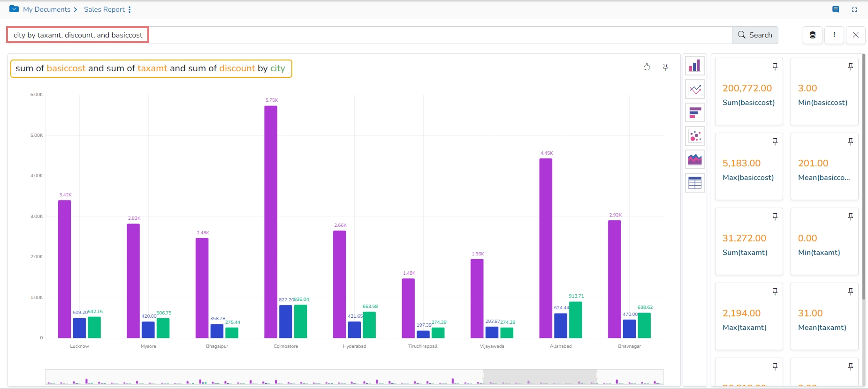
Task: Open the datastore stack icon
Action: (813, 35)
